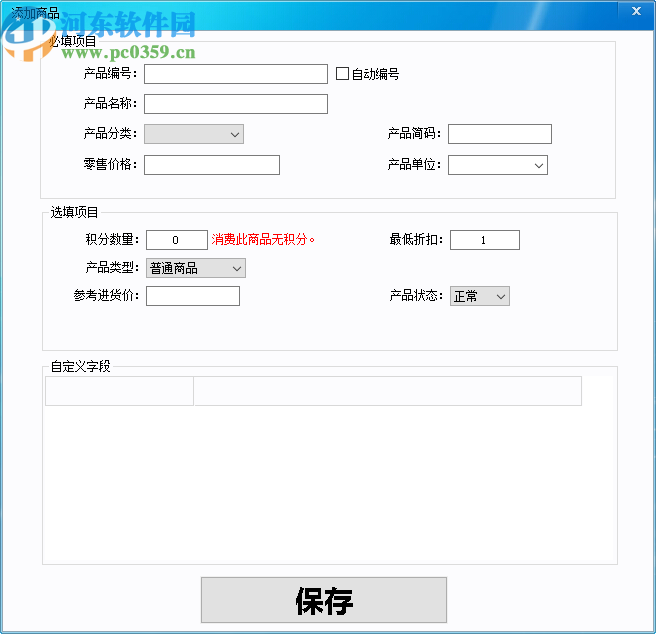This screenshot has width=656, height=634.
Task: Click the 产品编号 input field
Action: (236, 74)
